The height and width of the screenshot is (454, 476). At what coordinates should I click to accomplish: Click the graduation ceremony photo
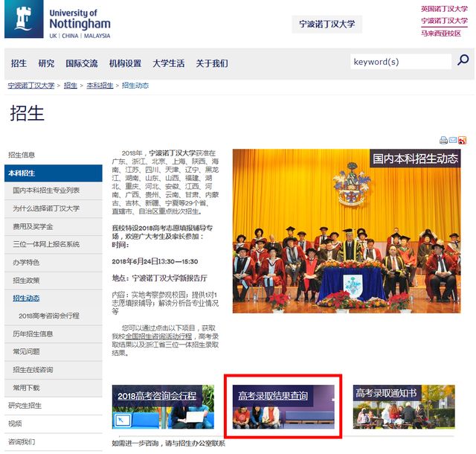tap(347, 231)
